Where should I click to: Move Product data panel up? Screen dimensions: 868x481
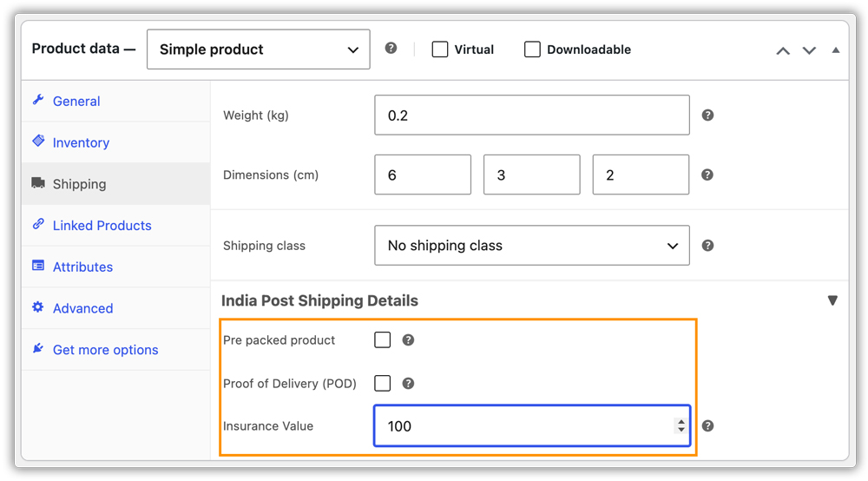pos(783,51)
